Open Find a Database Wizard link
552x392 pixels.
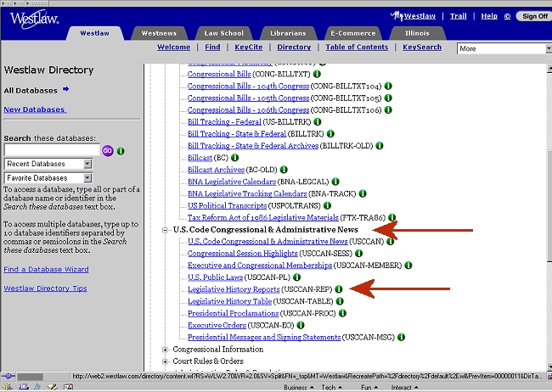tap(46, 269)
